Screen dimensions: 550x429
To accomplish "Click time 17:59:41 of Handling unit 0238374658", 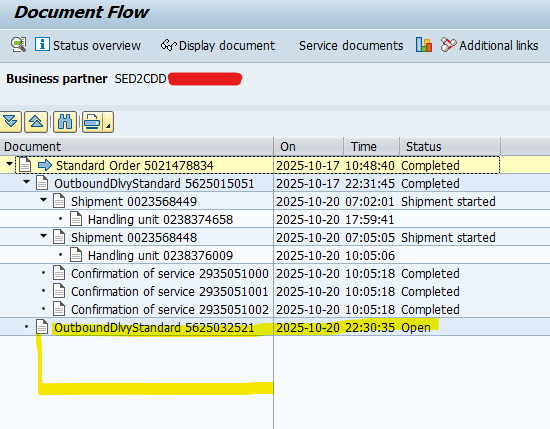I will click(x=370, y=220).
